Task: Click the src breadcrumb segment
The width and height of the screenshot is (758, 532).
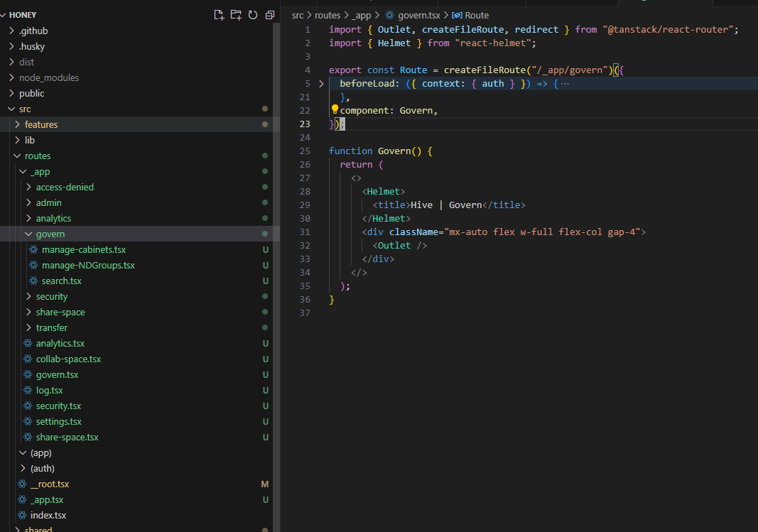Action: point(297,16)
